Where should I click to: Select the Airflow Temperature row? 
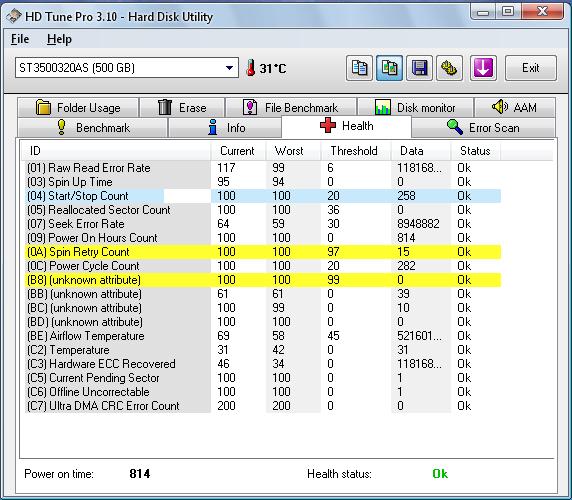coord(263,336)
